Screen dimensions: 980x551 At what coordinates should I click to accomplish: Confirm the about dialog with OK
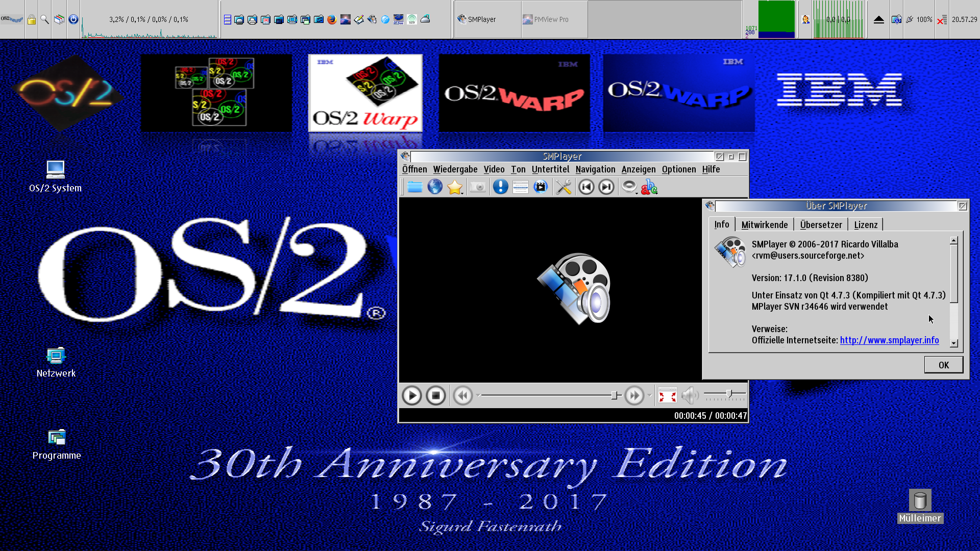(944, 365)
